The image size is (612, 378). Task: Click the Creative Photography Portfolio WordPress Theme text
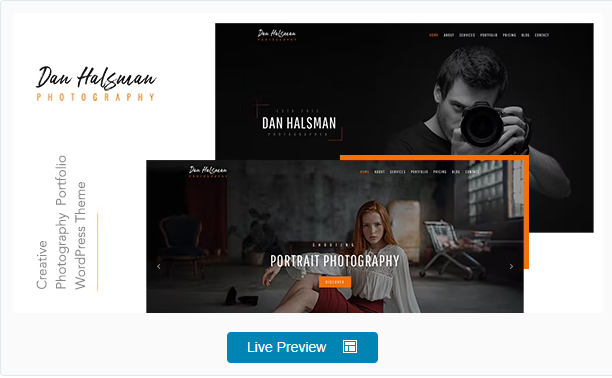61,223
